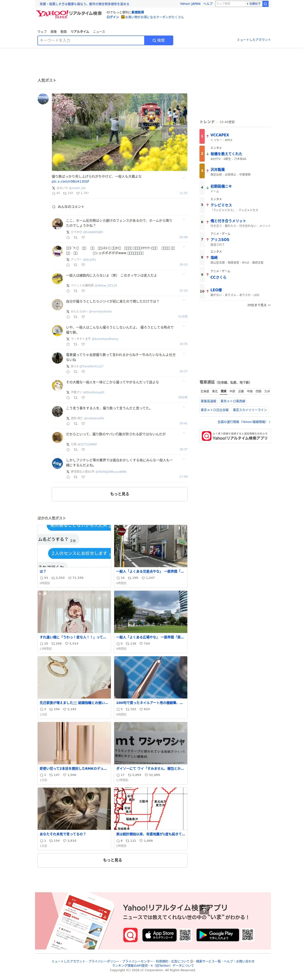306x980 pixels.
Task: Click the X logo beside @maoh_lab
Action: click(54, 188)
